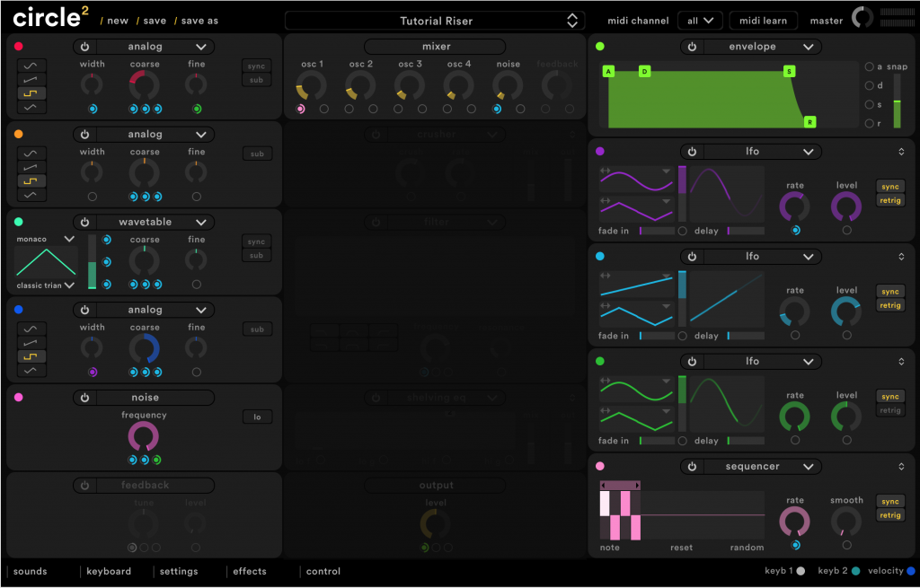The image size is (920, 588).
Task: Click the sequencer step grid display
Action: click(x=682, y=514)
